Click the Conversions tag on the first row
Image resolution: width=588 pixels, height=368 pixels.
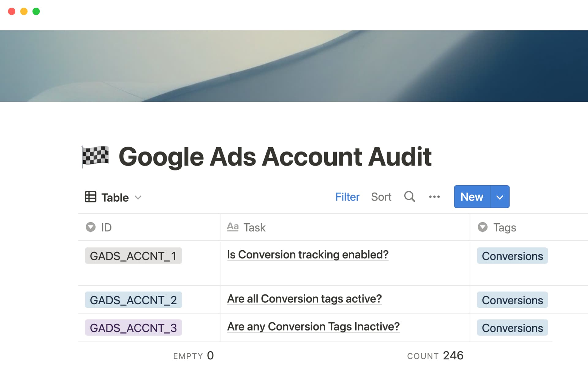(x=512, y=255)
